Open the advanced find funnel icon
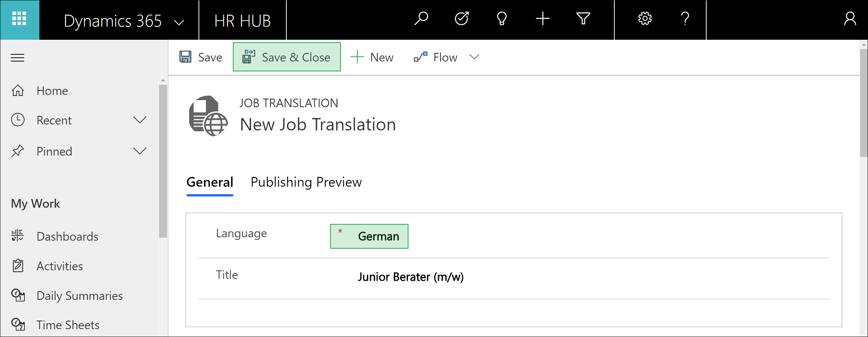The height and width of the screenshot is (337, 868). 583,19
